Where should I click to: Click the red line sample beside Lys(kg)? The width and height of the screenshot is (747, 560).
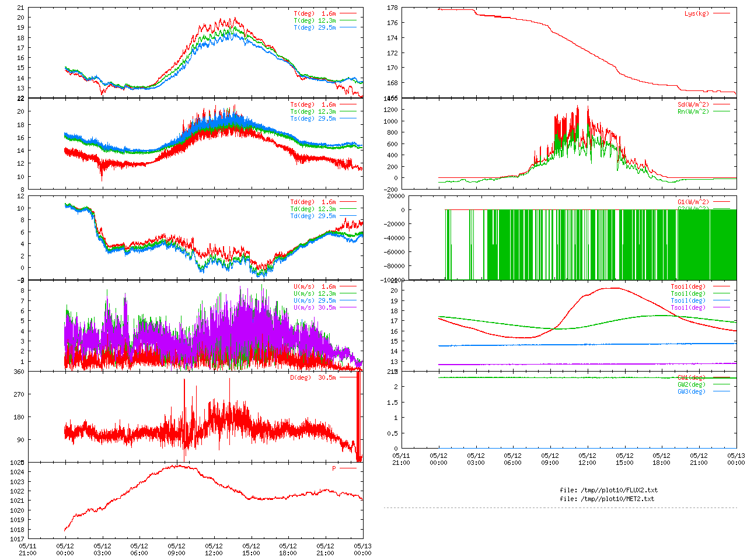click(x=721, y=13)
